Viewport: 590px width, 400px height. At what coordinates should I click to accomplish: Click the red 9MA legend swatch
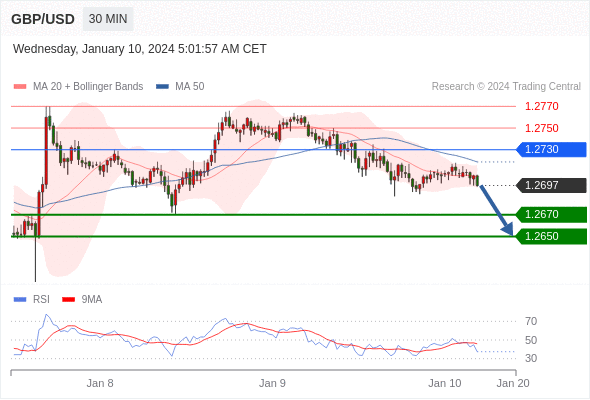tap(68, 300)
